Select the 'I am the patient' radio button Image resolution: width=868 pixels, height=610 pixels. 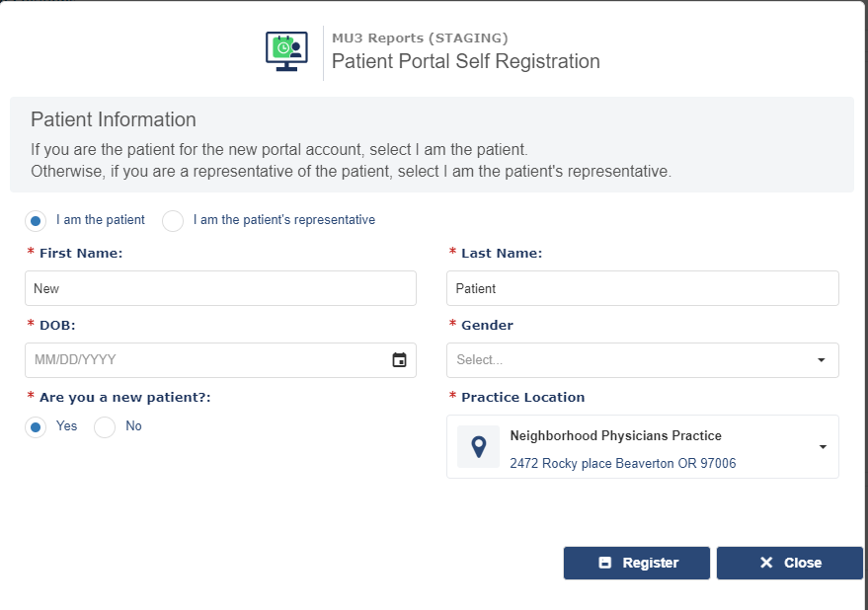36,221
